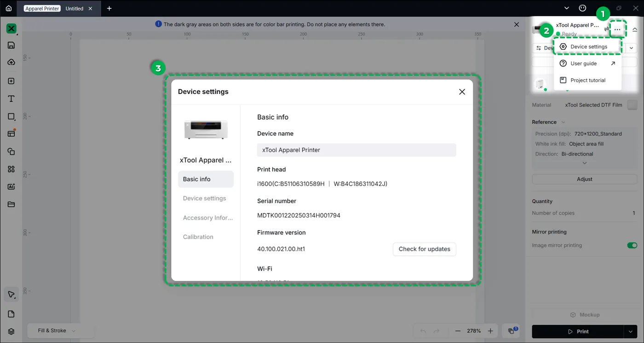Viewport: 644px width, 343px height.
Task: Select the Text tool
Action: pyautogui.click(x=11, y=99)
